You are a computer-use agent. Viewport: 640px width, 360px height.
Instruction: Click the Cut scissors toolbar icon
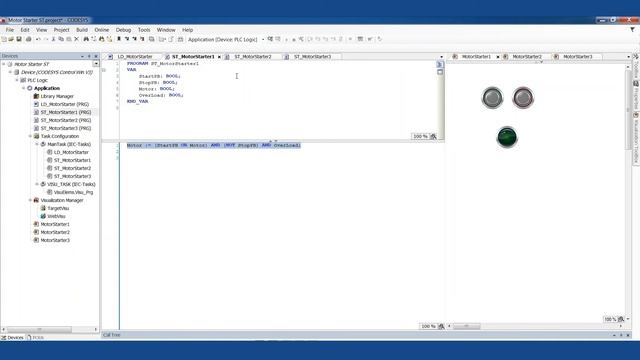tap(53, 39)
